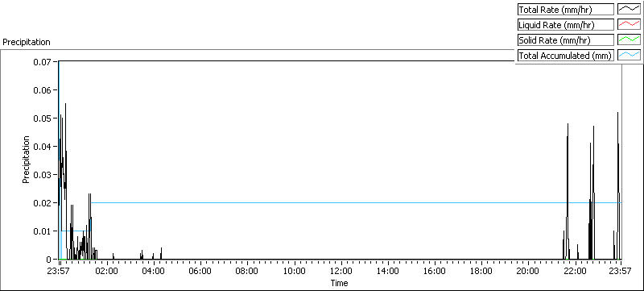Click the Precipitation chart caption above the plot
The height and width of the screenshot is (291, 644).
[x=27, y=42]
